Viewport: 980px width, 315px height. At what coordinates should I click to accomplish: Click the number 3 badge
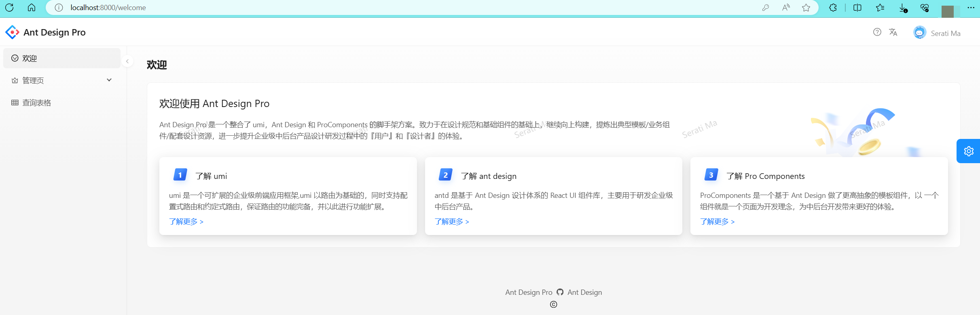point(711,175)
